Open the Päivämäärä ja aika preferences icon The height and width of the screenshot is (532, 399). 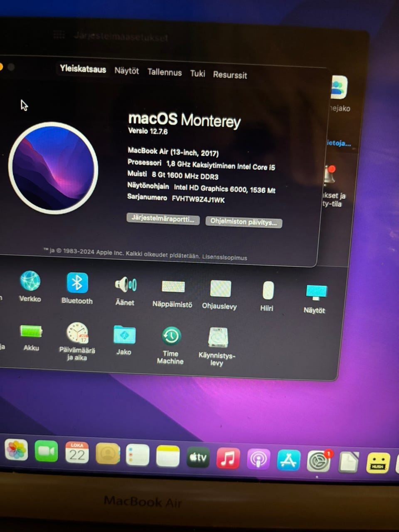pos(77,333)
